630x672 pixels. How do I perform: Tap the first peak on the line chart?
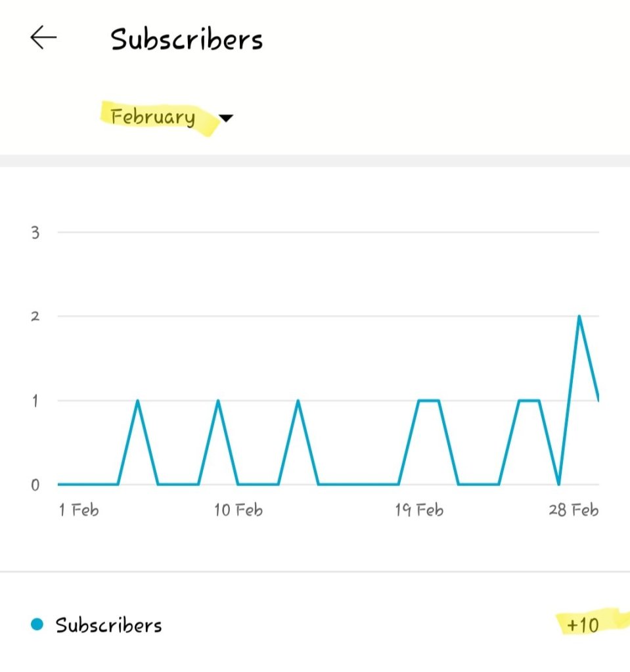(138, 401)
